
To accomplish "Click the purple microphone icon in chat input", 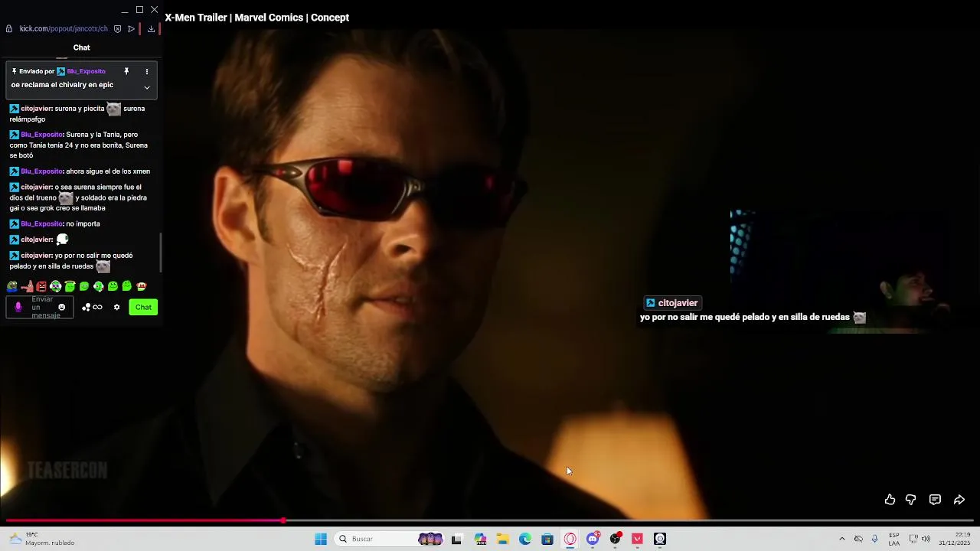I will 18,307.
